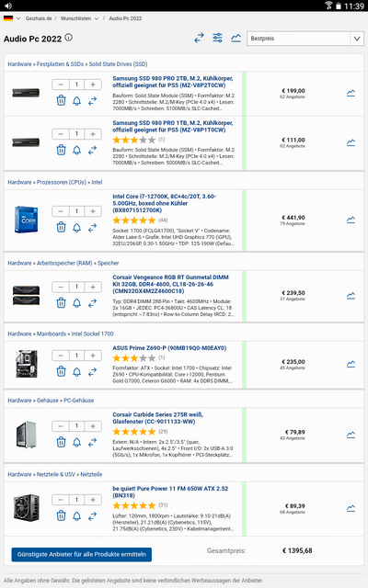Viewport: 368px width, 588px height.
Task: Open Solid State Drives (SSD) category link
Action: click(x=118, y=64)
